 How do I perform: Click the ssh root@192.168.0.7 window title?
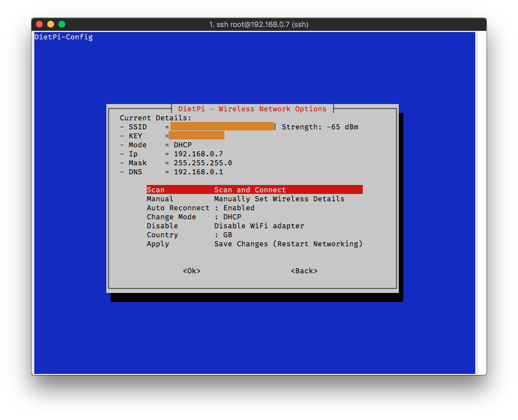click(x=259, y=24)
